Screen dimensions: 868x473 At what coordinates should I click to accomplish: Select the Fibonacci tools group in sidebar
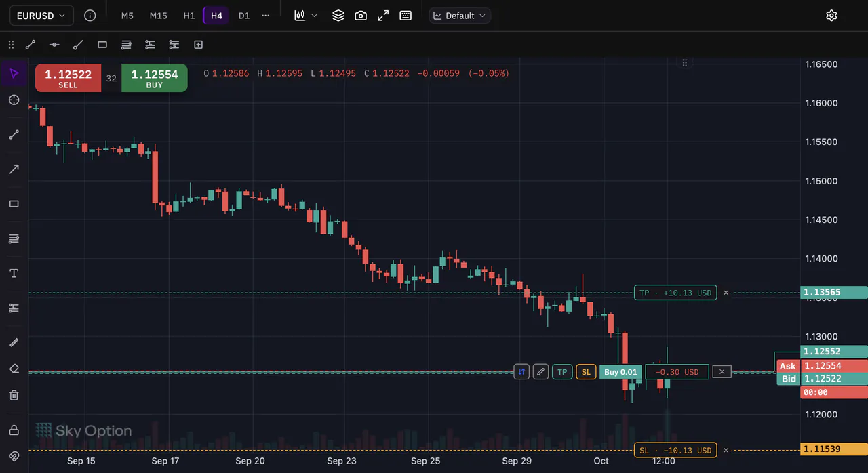point(14,239)
